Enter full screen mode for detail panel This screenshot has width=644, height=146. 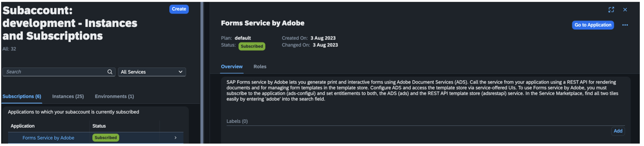click(x=611, y=10)
